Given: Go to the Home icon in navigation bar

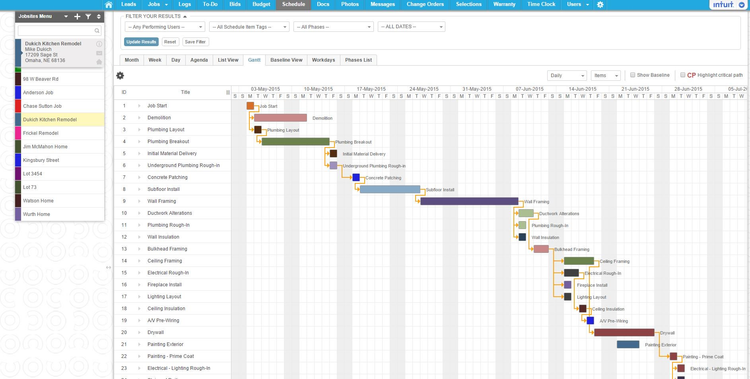Looking at the screenshot, I should (109, 5).
